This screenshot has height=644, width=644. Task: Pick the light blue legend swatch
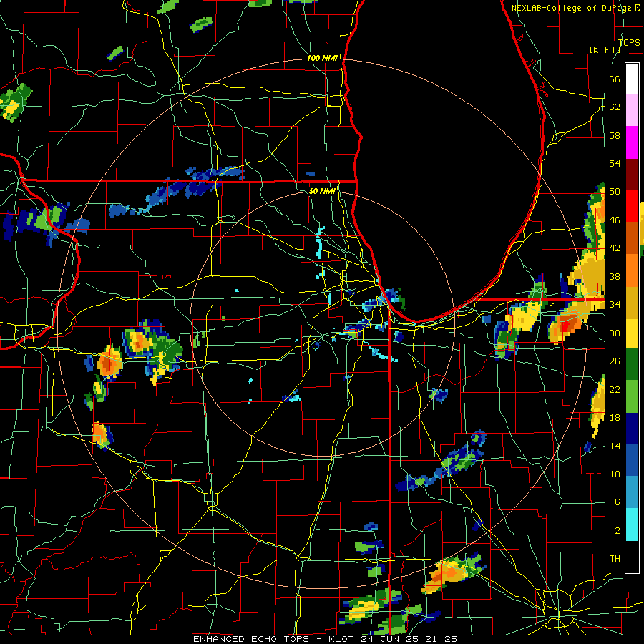click(x=632, y=492)
